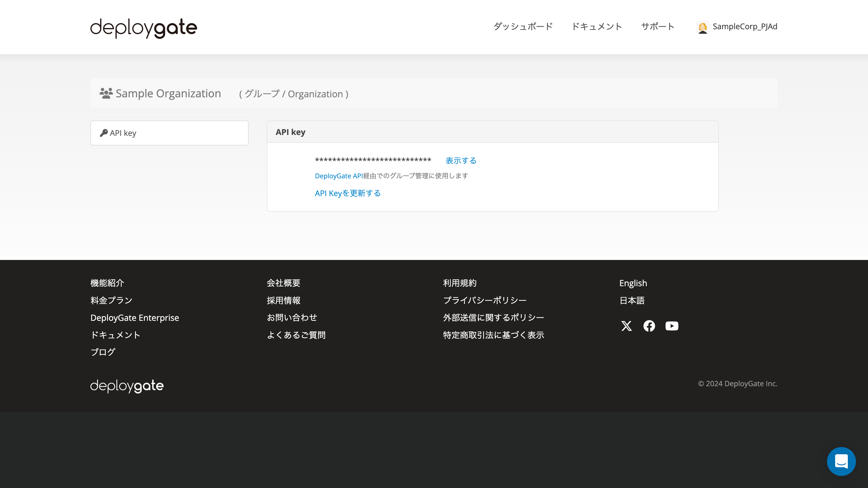This screenshot has height=488, width=868.
Task: Click the user avatar image
Action: 703,27
